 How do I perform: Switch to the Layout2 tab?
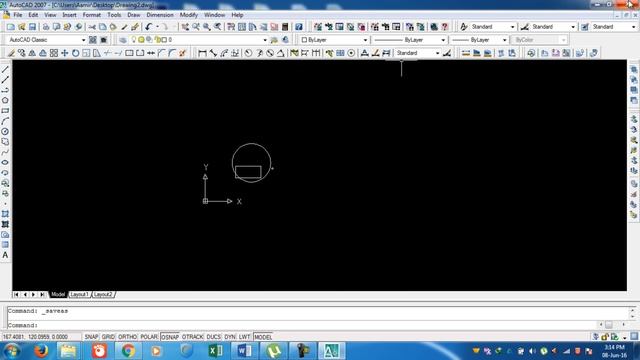point(103,294)
